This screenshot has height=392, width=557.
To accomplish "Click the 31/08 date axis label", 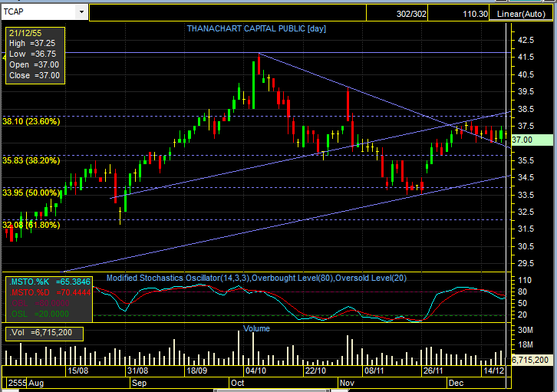I will (x=137, y=371).
